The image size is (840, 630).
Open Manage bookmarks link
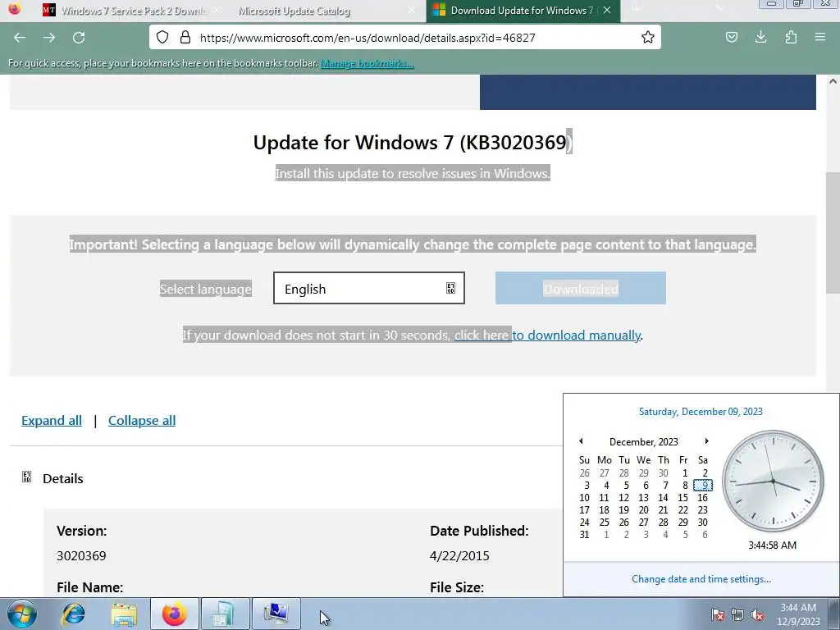367,63
